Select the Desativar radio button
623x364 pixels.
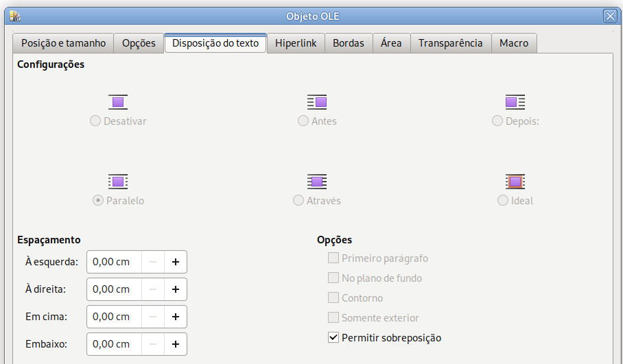[95, 121]
